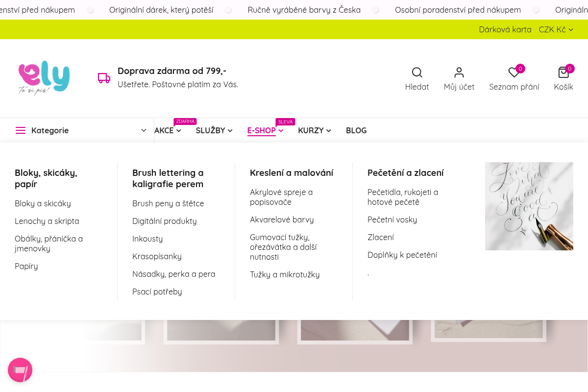This screenshot has height=392, width=588.
Task: Open Brush lettering a kaligrafie perem heading
Action: [168, 178]
